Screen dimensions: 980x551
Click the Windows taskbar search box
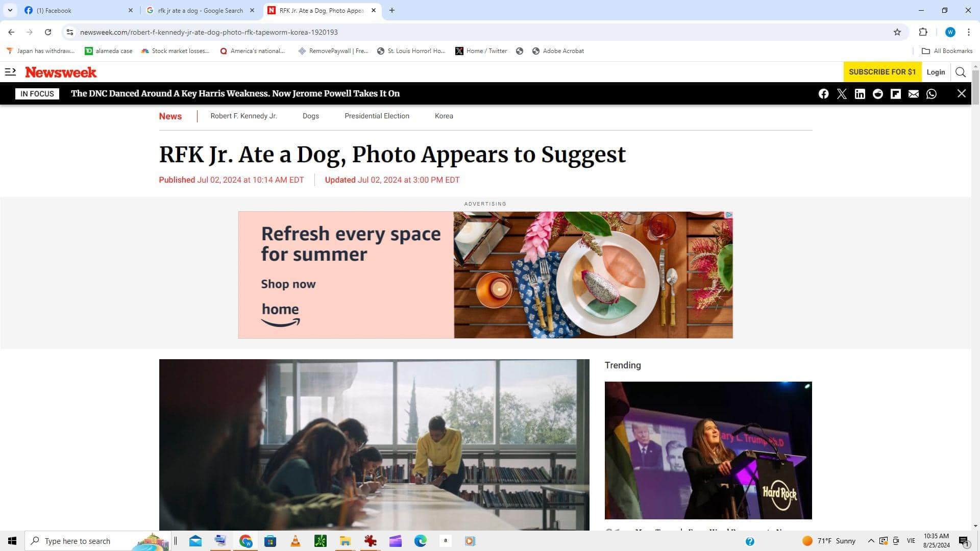pos(82,541)
